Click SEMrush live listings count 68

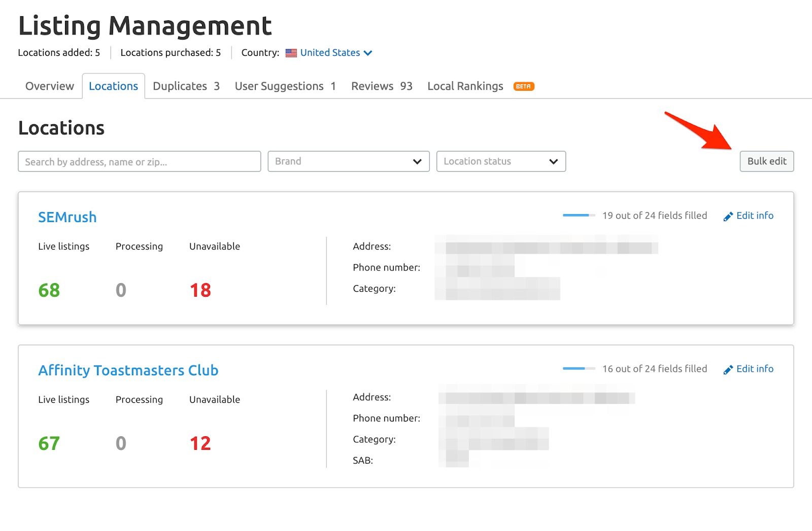49,290
